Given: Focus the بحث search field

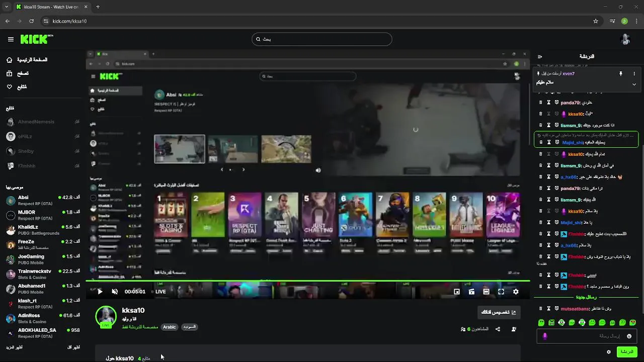Looking at the screenshot, I should tap(322, 39).
